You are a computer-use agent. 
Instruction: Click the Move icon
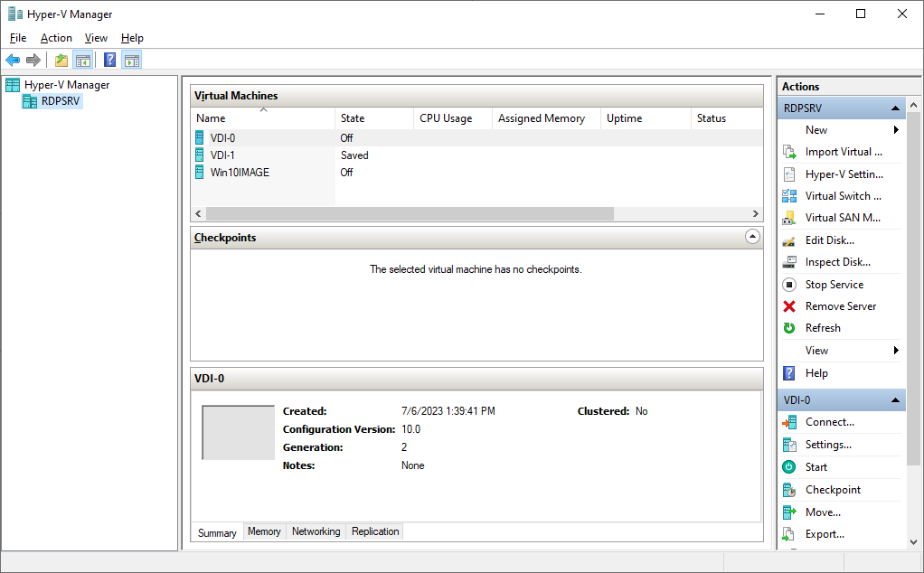(x=789, y=512)
